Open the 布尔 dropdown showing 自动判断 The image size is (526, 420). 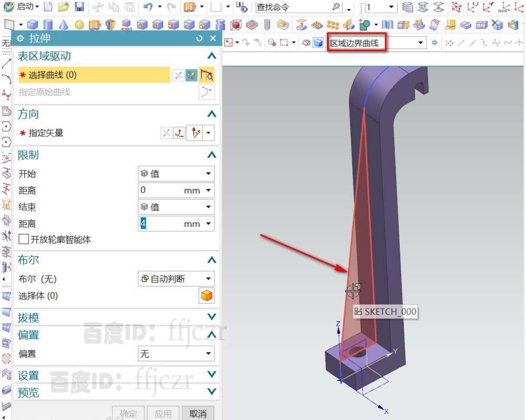[176, 278]
